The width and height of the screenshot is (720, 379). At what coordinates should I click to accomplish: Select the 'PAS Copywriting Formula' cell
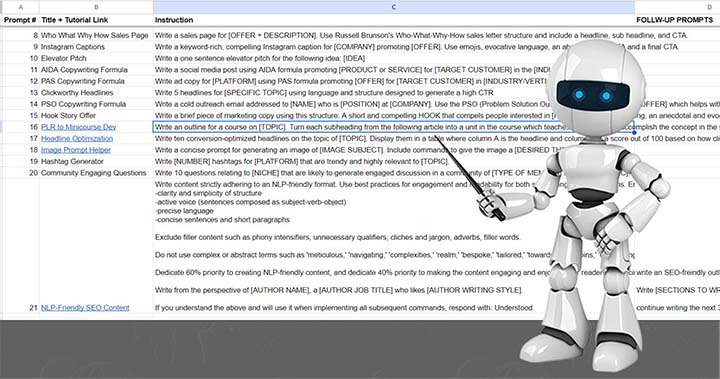96,81
